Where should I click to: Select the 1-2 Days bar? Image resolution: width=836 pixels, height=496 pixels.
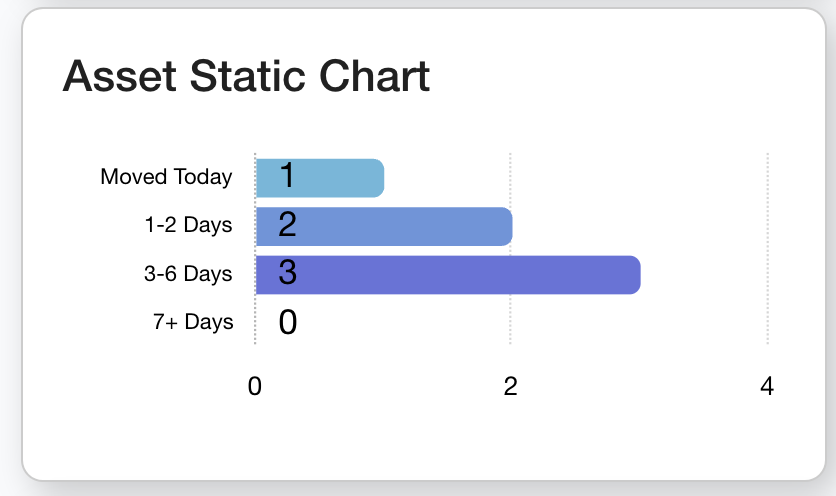[x=400, y=226]
